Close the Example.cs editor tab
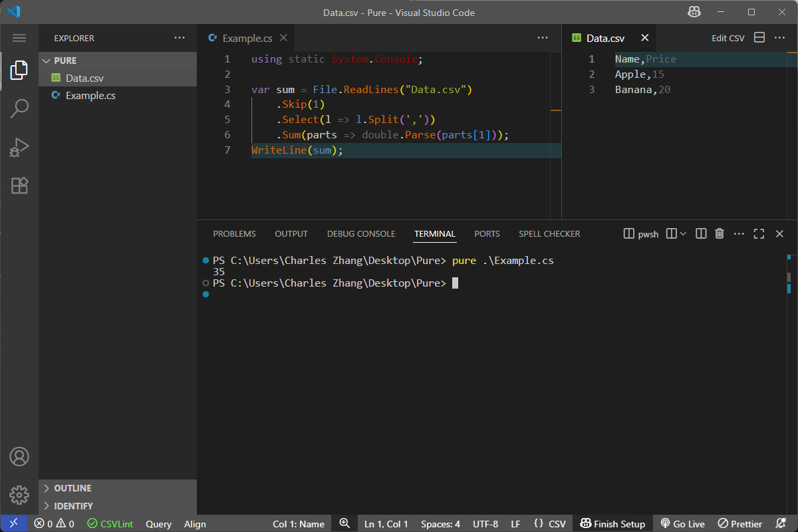Screen dimensions: 798x532 284,38
